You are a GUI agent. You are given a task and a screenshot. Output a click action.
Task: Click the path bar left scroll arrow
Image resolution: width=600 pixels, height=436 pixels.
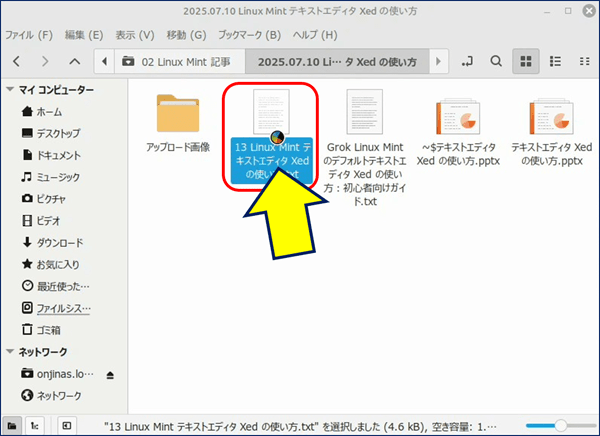pos(104,61)
